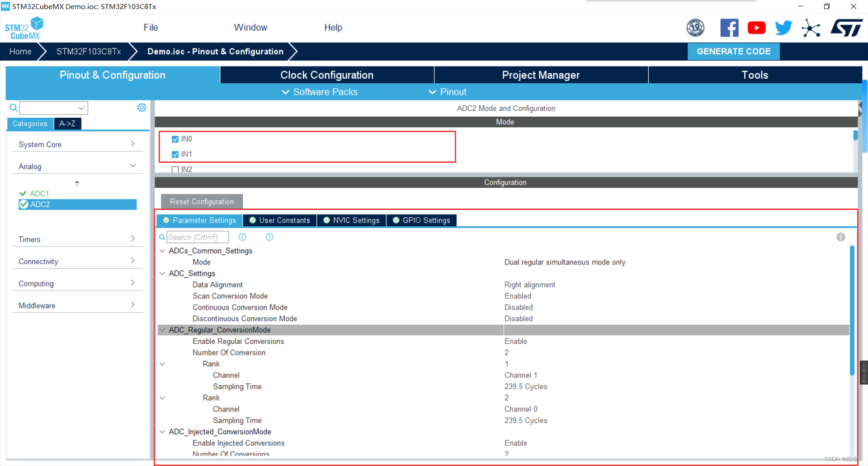Toggle the IN1 channel checkbox
The width and height of the screenshot is (868, 466).
[x=175, y=155]
